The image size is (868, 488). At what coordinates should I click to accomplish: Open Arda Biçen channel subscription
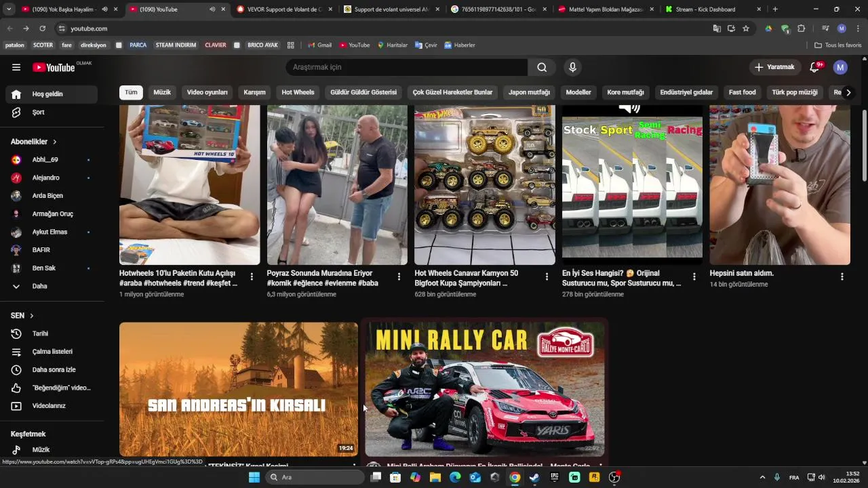coord(52,196)
